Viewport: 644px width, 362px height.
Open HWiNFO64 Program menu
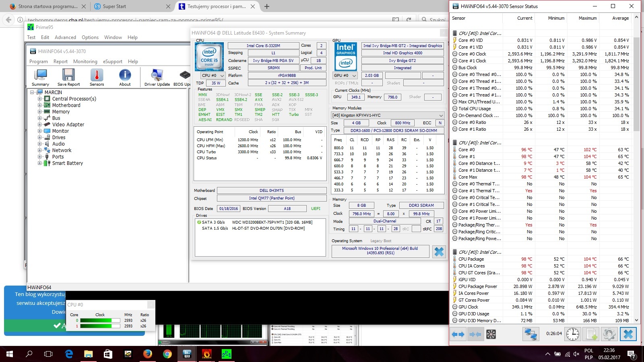click(39, 62)
